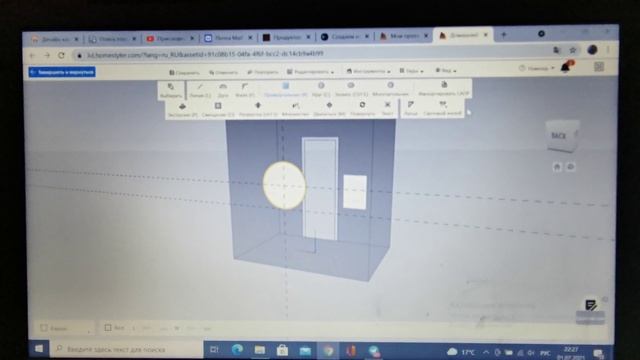Open the Вид (View) dropdown

[x=446, y=71]
